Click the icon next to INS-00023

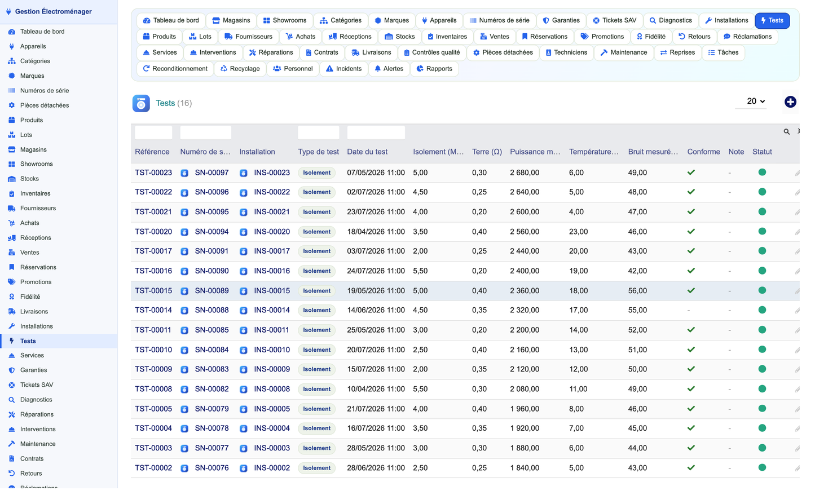pos(244,173)
